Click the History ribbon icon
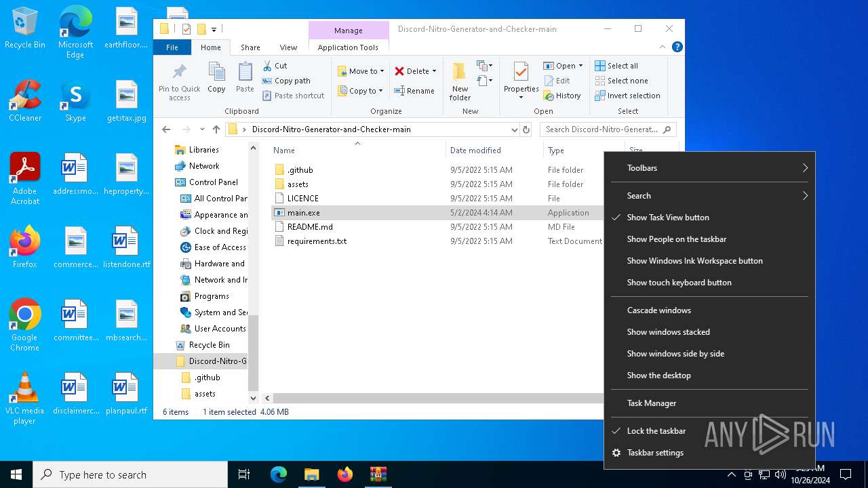 pos(562,96)
